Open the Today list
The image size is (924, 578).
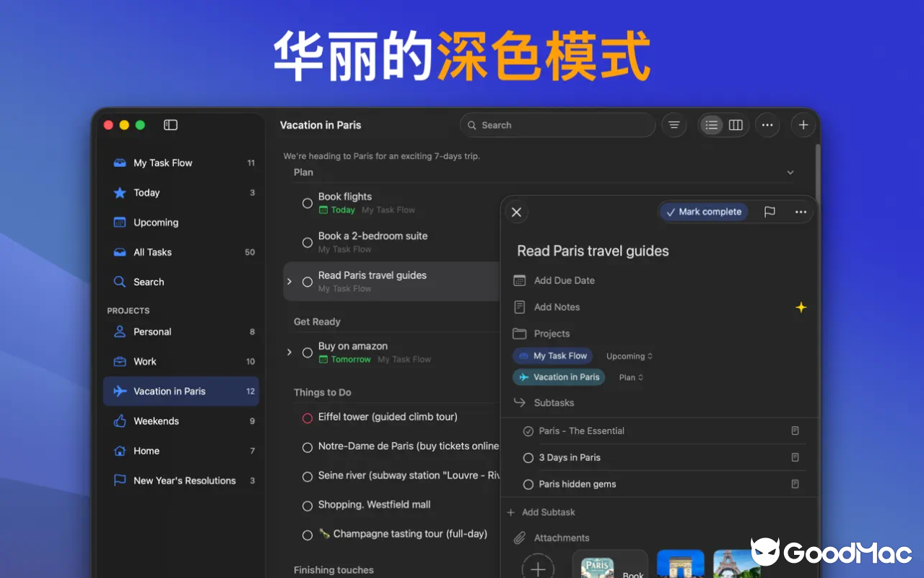pyautogui.click(x=181, y=193)
